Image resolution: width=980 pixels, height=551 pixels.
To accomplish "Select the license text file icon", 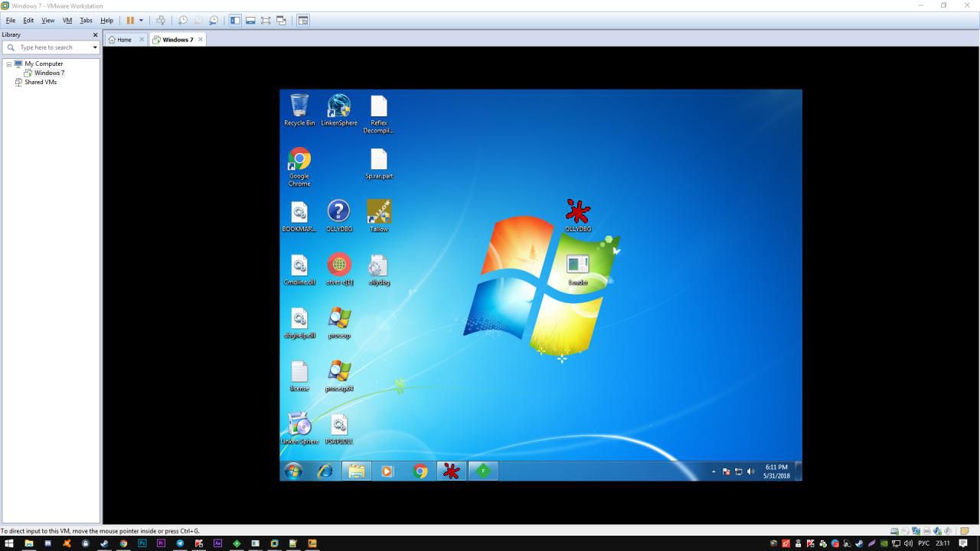I will pyautogui.click(x=299, y=376).
